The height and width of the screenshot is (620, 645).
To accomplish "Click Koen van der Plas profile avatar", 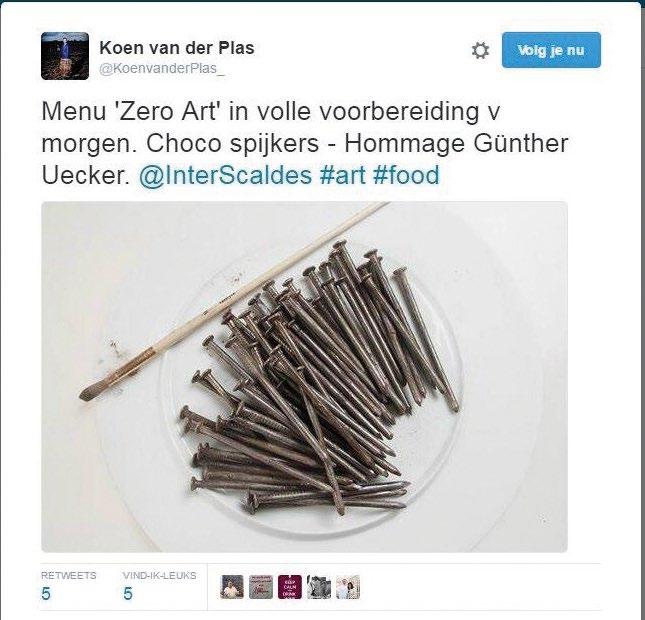I will coord(65,56).
